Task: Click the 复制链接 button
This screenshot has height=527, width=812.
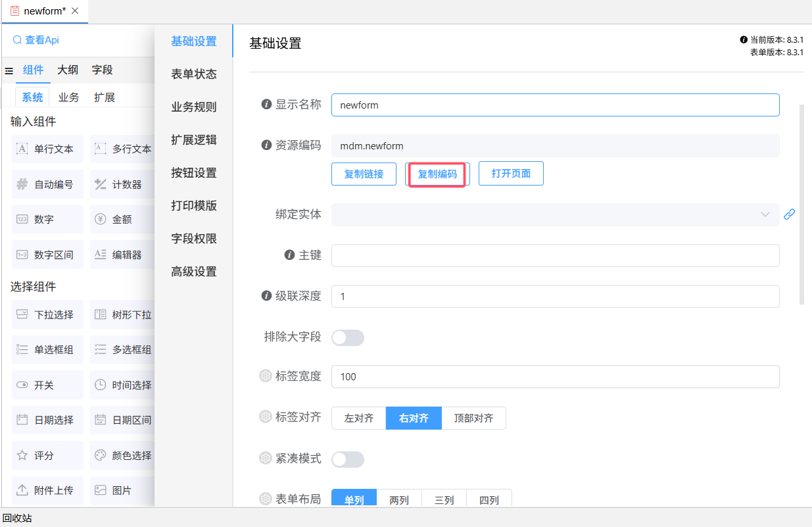Action: click(364, 174)
